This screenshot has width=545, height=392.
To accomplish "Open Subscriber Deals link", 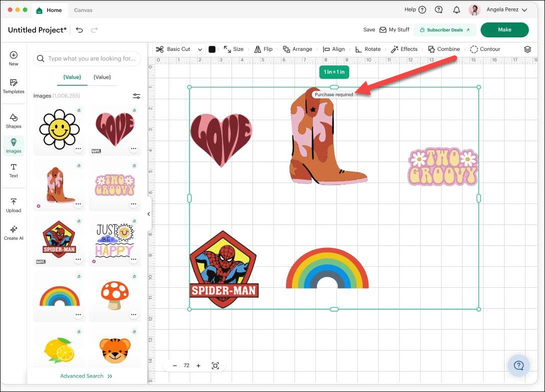I will click(x=445, y=30).
